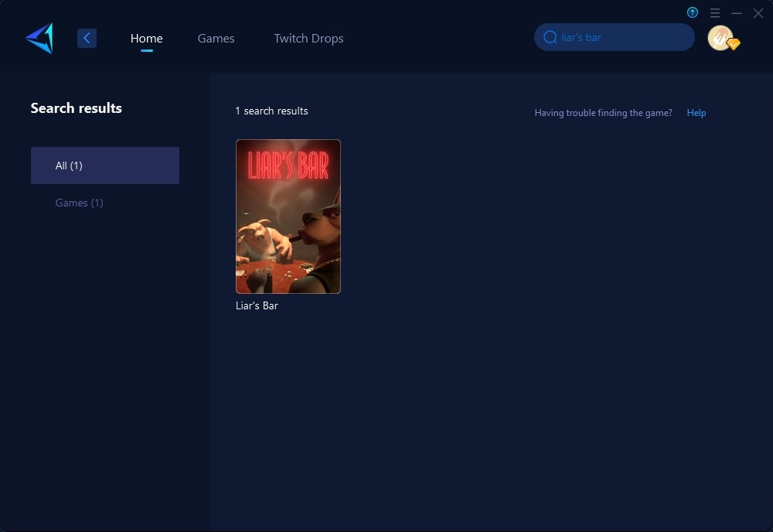The width and height of the screenshot is (773, 532).
Task: Select the All (1) filter
Action: click(x=105, y=165)
